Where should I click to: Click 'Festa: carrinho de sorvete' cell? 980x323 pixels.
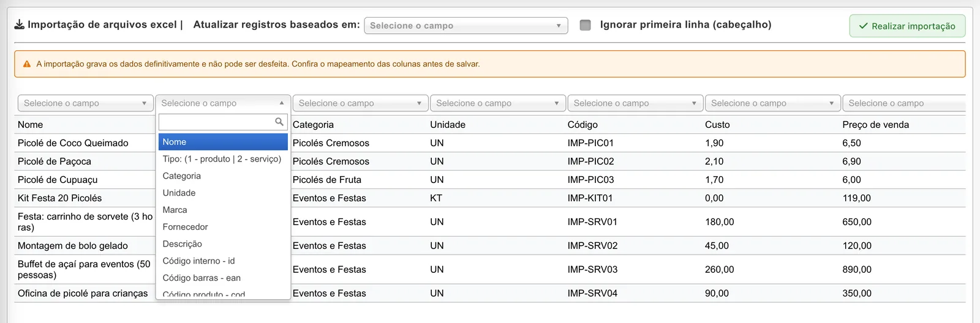tap(85, 222)
